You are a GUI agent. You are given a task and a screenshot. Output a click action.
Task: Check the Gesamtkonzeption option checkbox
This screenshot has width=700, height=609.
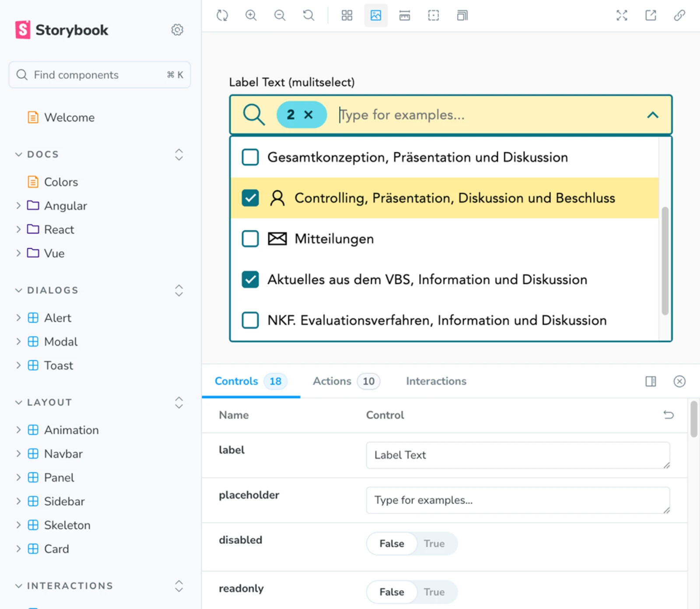pyautogui.click(x=250, y=157)
